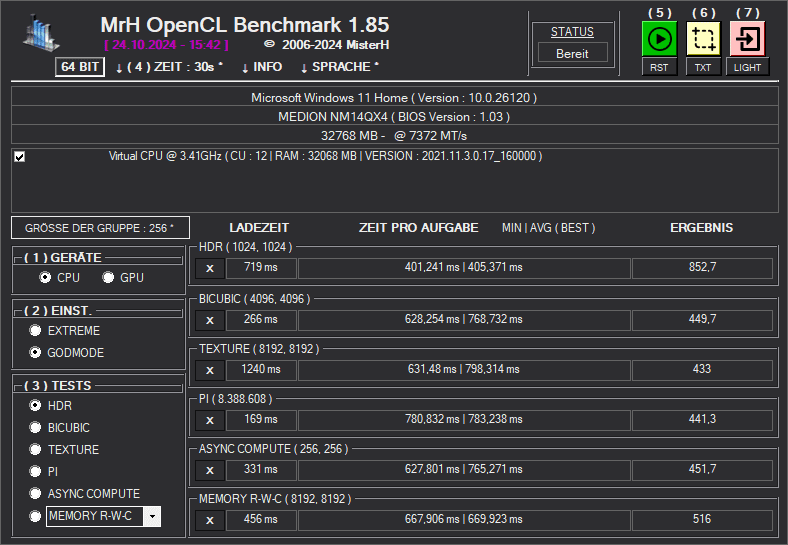This screenshot has height=545, width=788.
Task: Open the MEMORY R-W-C dropdown arrow
Action: coord(152,516)
